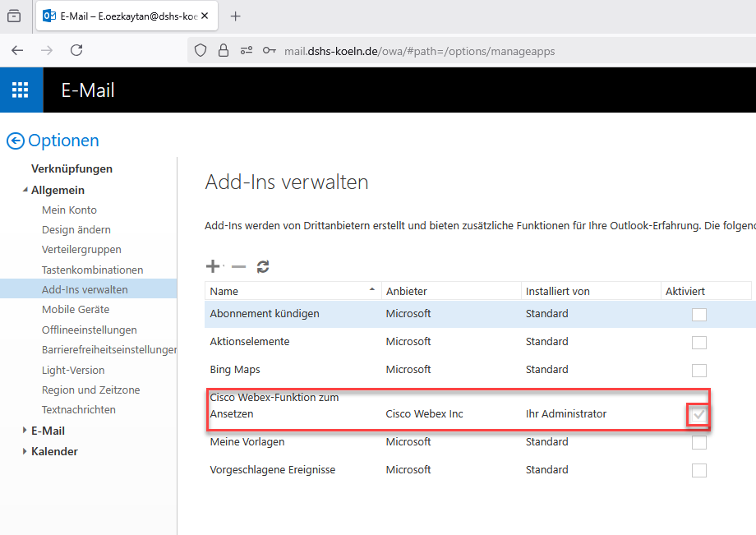Close the E-Mail browser tab

coord(205,16)
